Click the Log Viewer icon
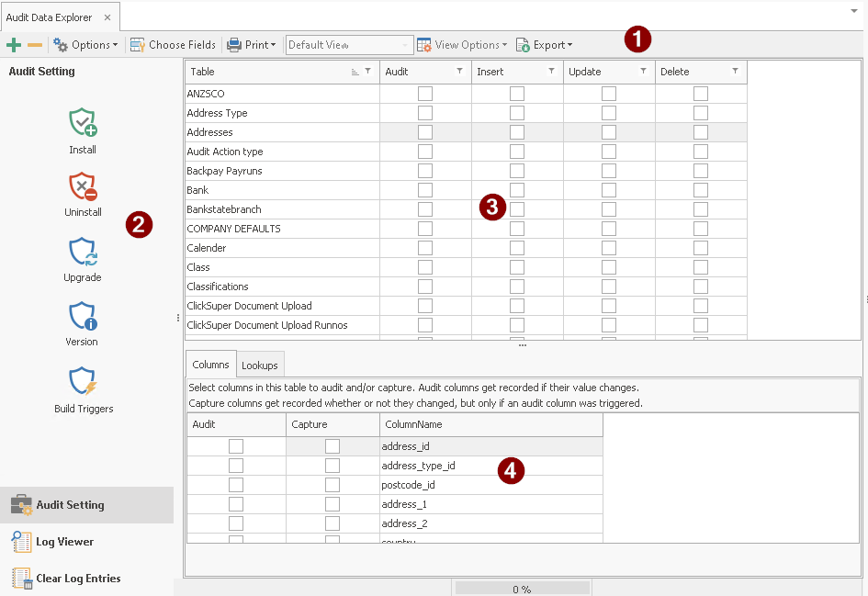Image resolution: width=868 pixels, height=596 pixels. (22, 542)
